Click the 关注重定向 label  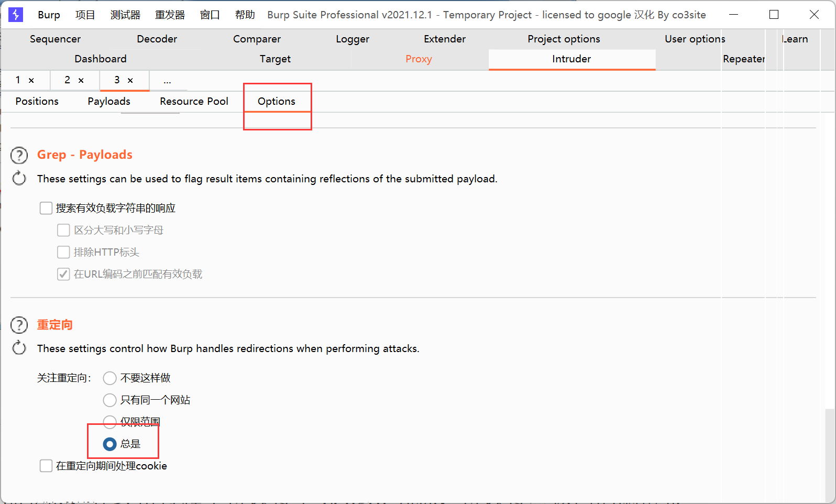pyautogui.click(x=64, y=378)
